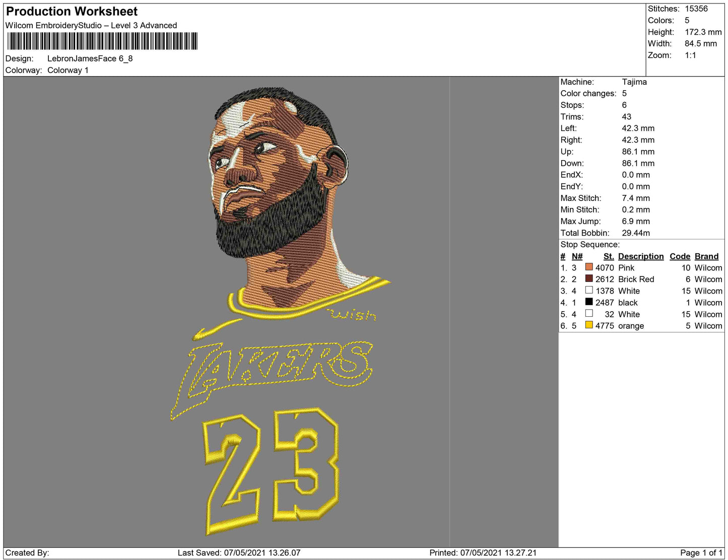Open the Description column options
Viewport: 728px width, 560px height.
[640, 256]
